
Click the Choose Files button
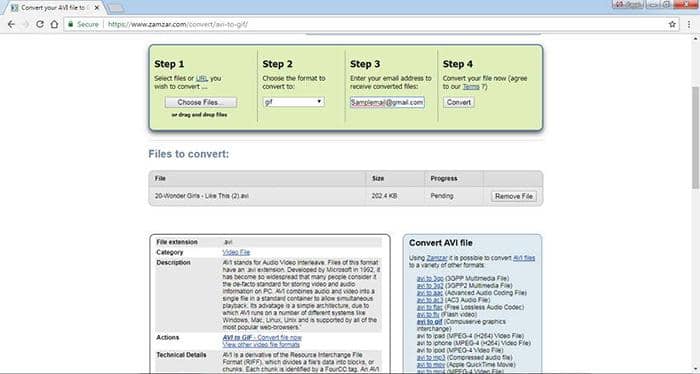tap(200, 103)
